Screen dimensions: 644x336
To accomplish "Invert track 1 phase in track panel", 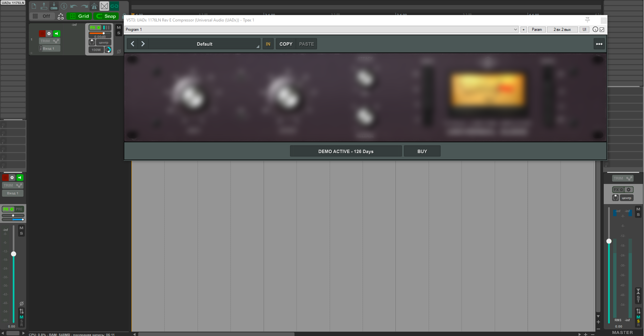I will pyautogui.click(x=119, y=51).
